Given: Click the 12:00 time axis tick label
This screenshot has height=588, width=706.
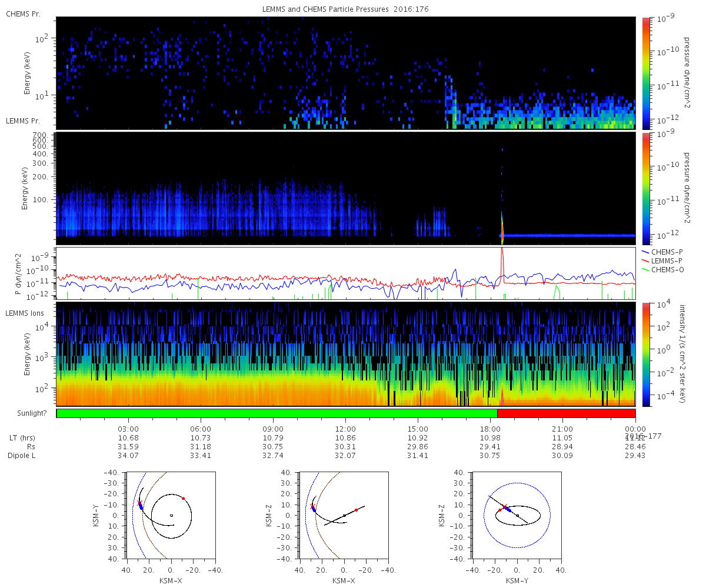Looking at the screenshot, I should pos(345,429).
